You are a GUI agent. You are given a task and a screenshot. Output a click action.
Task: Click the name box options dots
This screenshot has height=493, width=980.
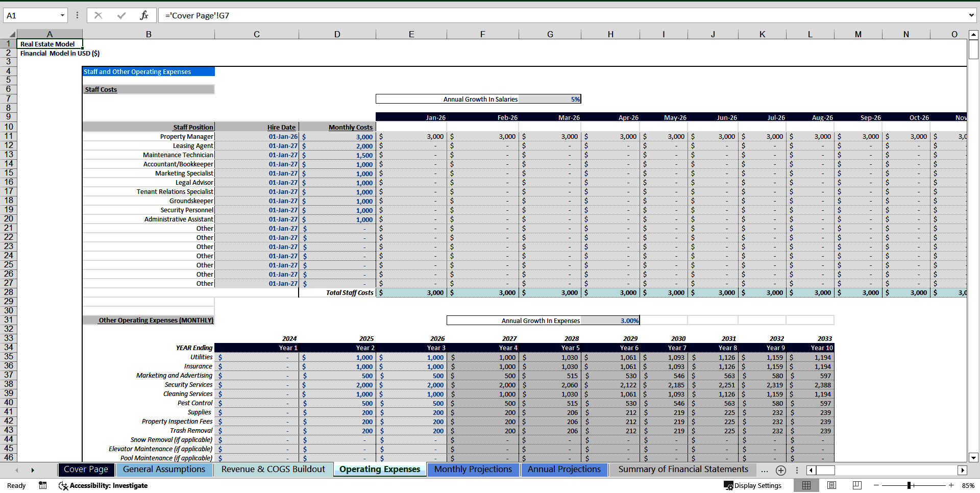click(77, 15)
